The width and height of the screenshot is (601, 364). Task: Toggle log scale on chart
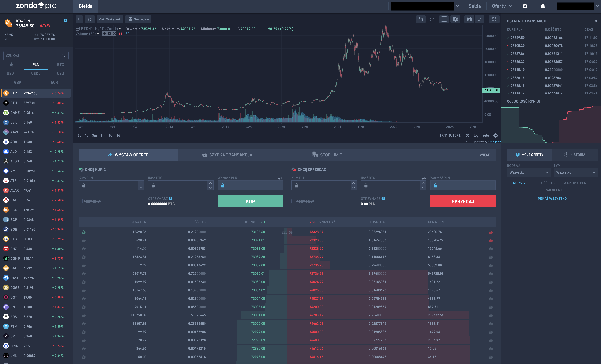pyautogui.click(x=476, y=136)
